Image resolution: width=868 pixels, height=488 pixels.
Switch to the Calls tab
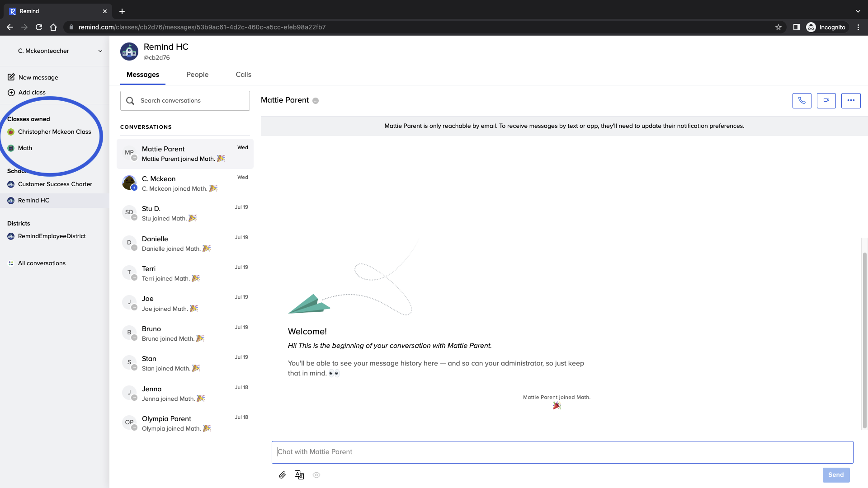tap(243, 75)
